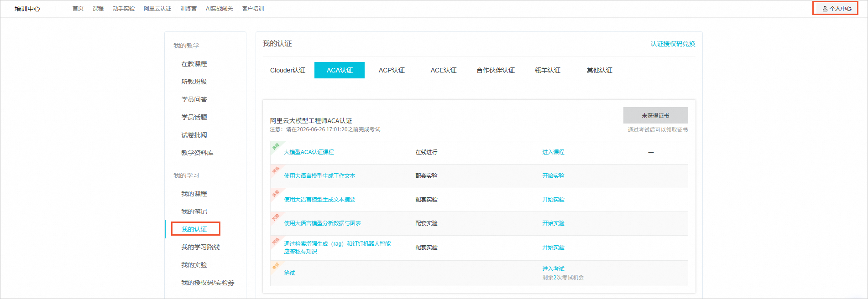Click the 我的学习 section heading
This screenshot has height=299, width=868.
(x=186, y=175)
